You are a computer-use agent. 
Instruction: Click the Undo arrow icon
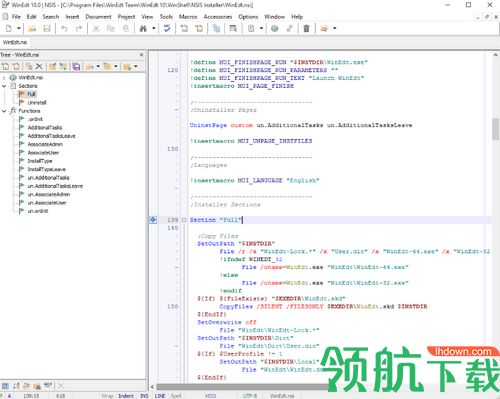(x=64, y=29)
